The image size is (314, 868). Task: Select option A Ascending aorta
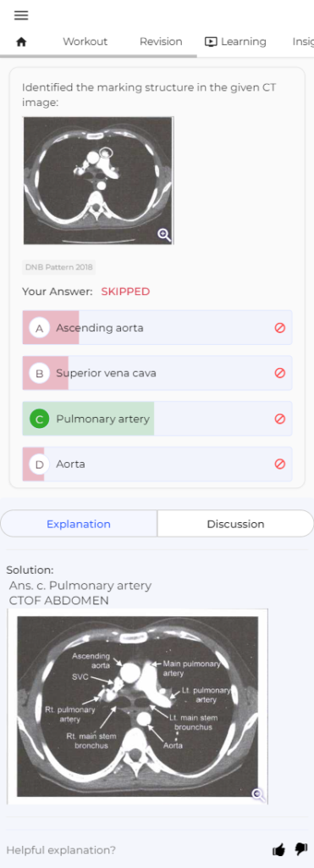tap(157, 328)
